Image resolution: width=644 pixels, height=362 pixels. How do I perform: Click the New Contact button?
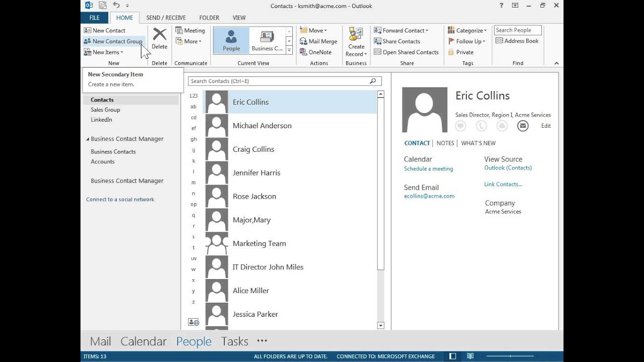tap(105, 31)
